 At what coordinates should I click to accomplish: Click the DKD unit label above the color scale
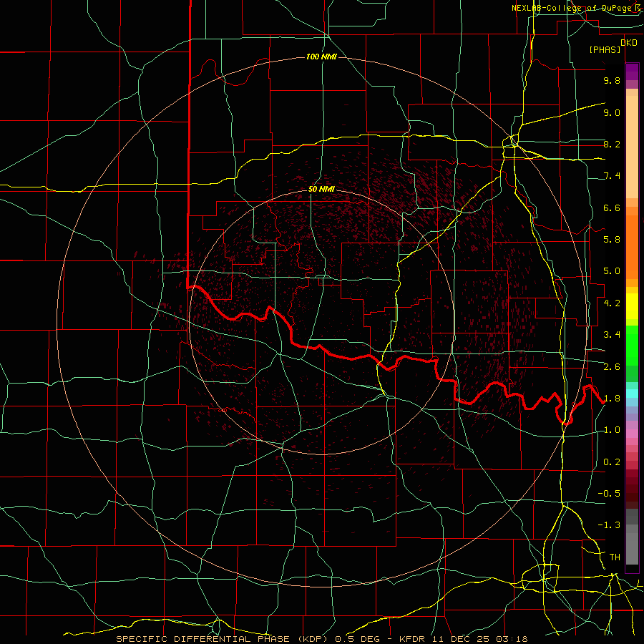[x=629, y=42]
